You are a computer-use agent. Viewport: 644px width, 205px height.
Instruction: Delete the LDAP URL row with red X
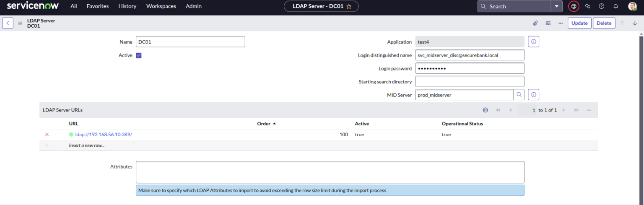pyautogui.click(x=47, y=135)
